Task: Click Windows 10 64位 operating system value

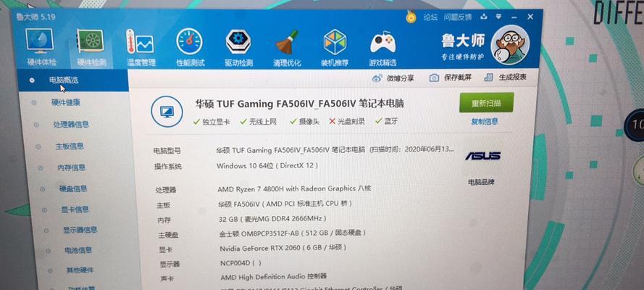Action: 267,166
